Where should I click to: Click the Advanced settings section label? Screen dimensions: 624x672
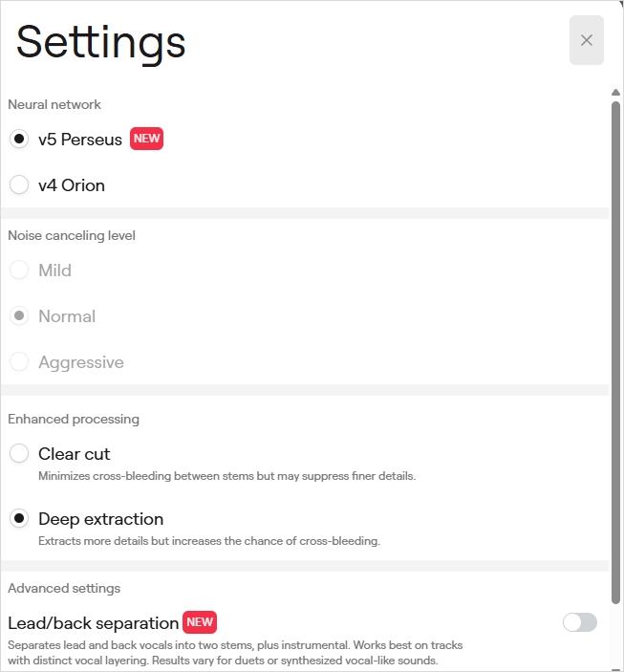coord(64,588)
